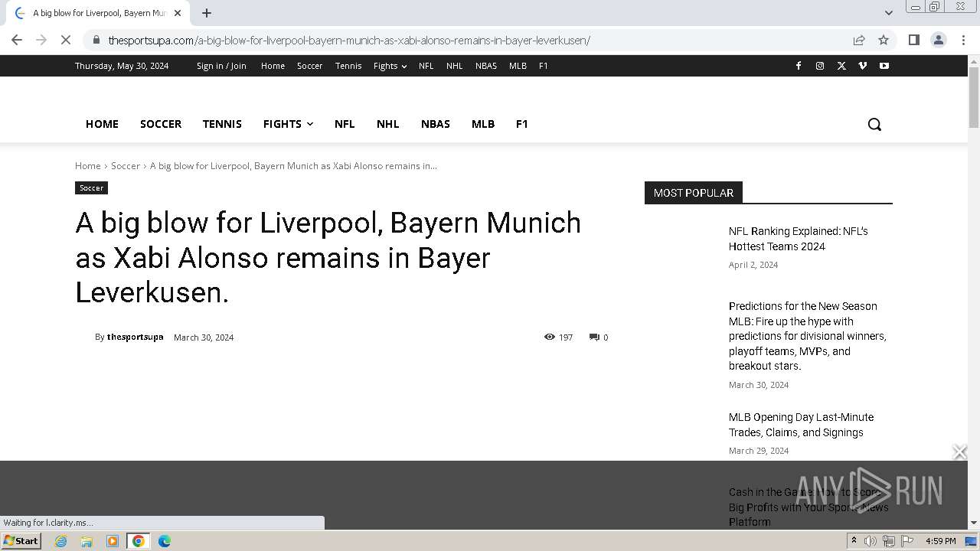Open the browser side panel
The width and height of the screenshot is (980, 551).
tap(914, 40)
